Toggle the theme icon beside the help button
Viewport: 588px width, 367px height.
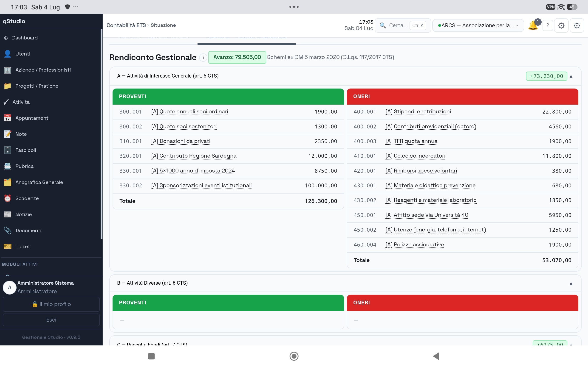(x=561, y=25)
